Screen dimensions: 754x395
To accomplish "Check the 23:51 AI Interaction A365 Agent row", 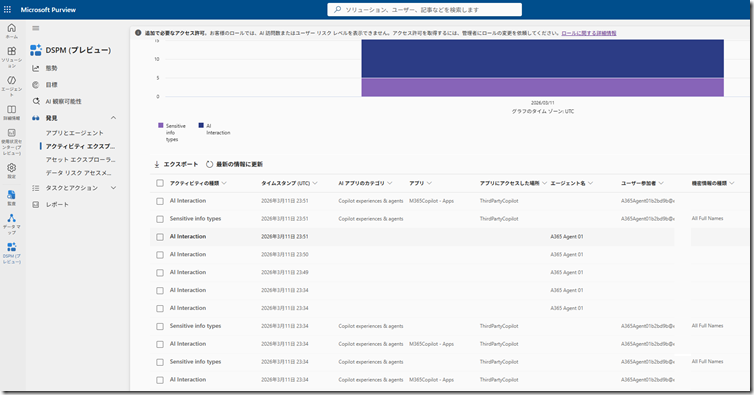I will click(160, 237).
